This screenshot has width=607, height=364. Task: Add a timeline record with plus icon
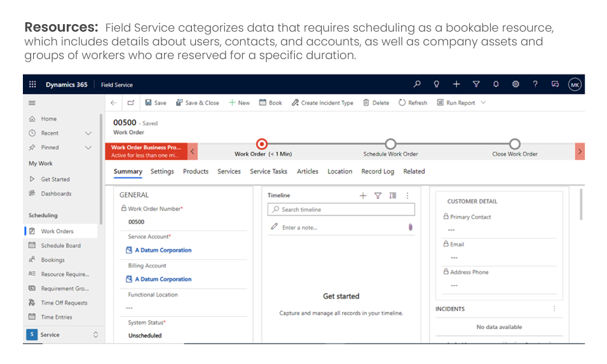(363, 196)
